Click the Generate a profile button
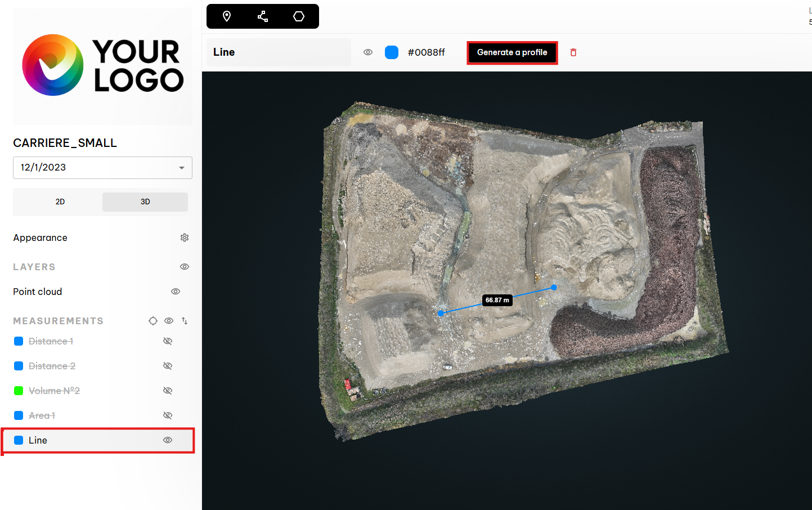This screenshot has height=510, width=812. (512, 52)
